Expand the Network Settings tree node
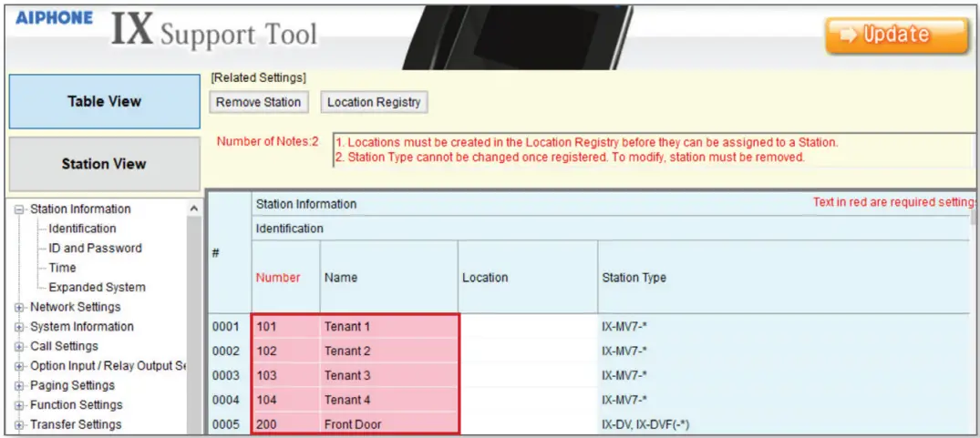 (x=19, y=307)
